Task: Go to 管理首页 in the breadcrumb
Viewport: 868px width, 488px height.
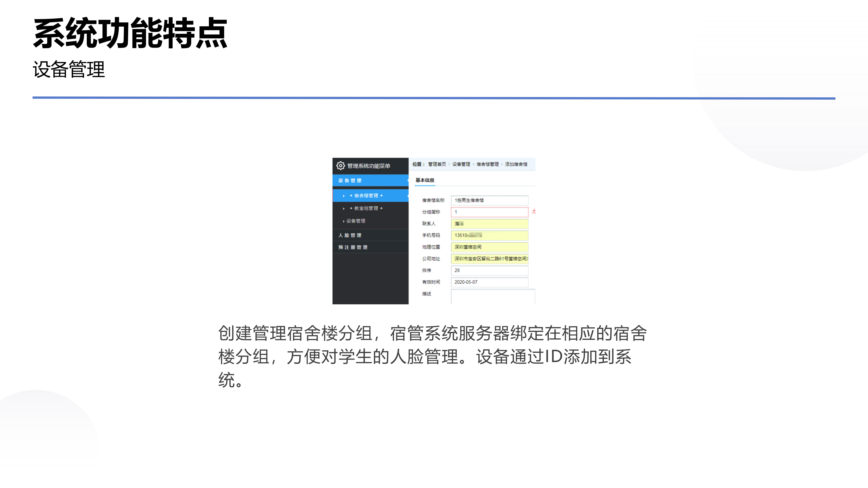Action: [x=437, y=164]
